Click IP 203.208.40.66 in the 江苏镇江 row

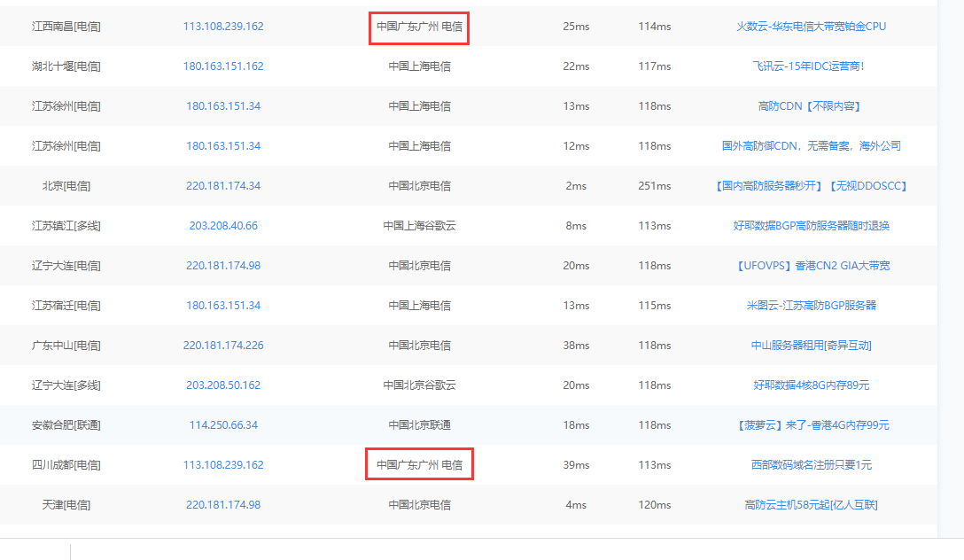tap(223, 226)
